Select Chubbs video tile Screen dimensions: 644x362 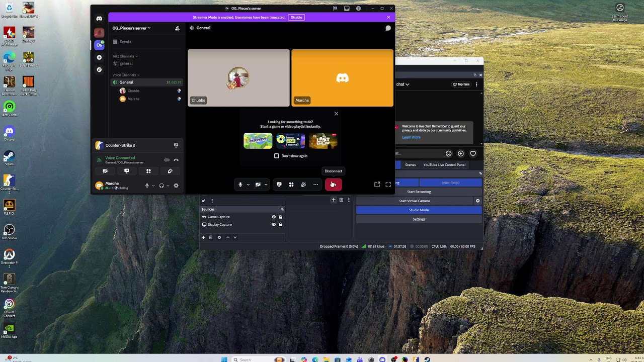click(238, 78)
